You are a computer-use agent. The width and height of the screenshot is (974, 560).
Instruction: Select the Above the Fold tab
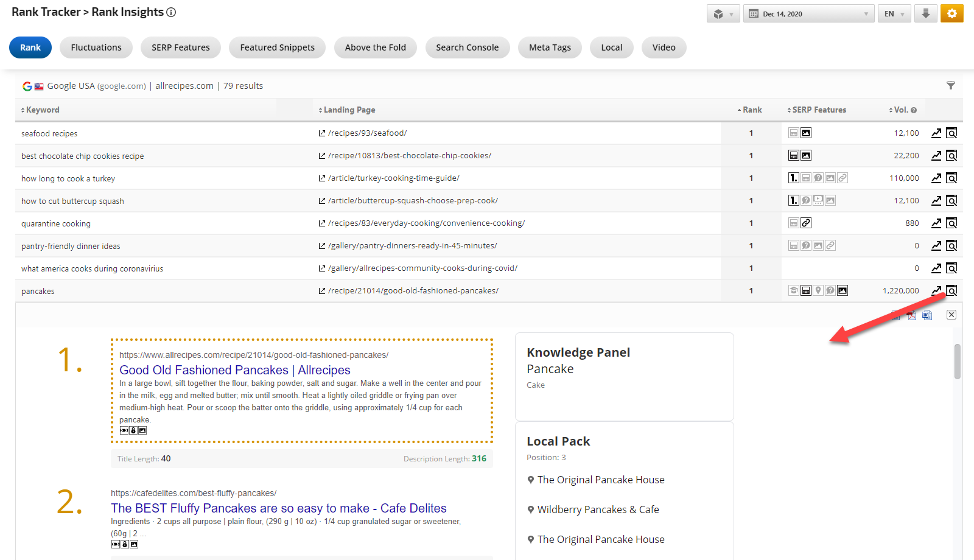tap(375, 47)
